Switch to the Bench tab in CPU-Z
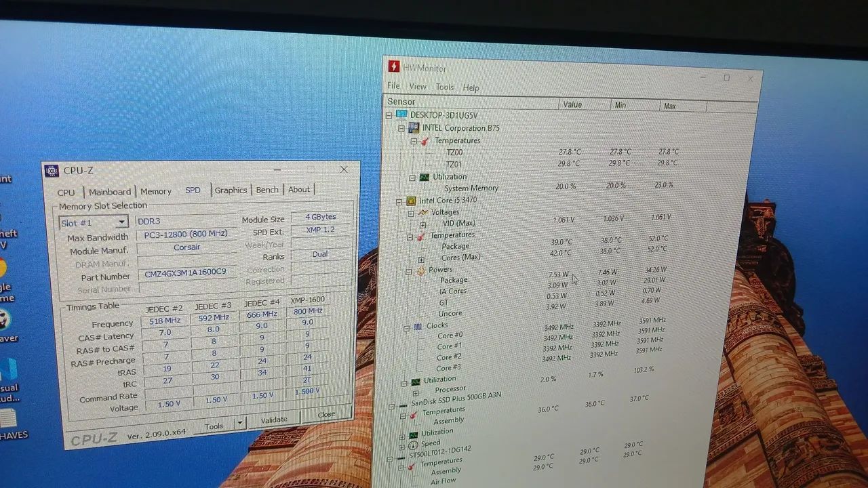Viewport: 868px width, 488px height. (267, 190)
